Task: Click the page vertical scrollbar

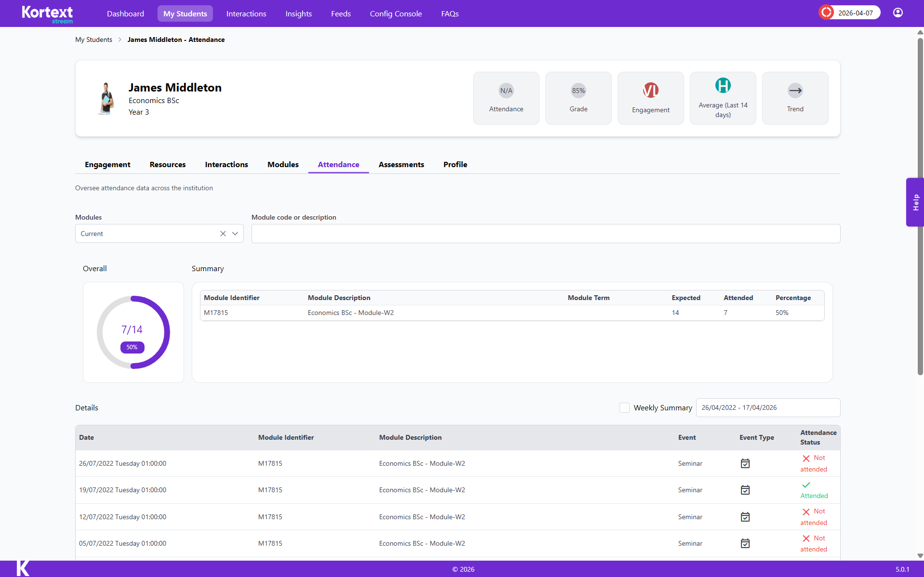Action: pos(920,207)
